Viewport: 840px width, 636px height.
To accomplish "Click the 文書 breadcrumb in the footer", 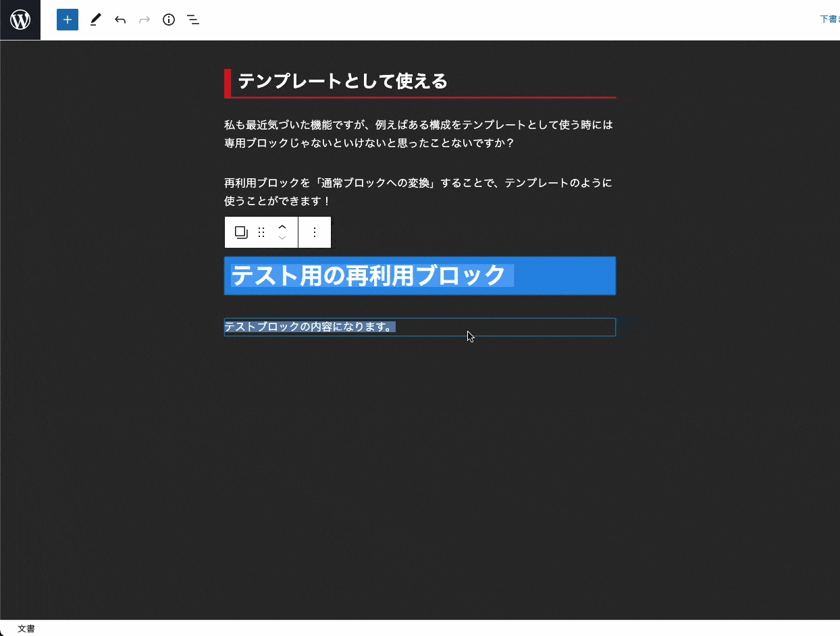I will pyautogui.click(x=26, y=629).
